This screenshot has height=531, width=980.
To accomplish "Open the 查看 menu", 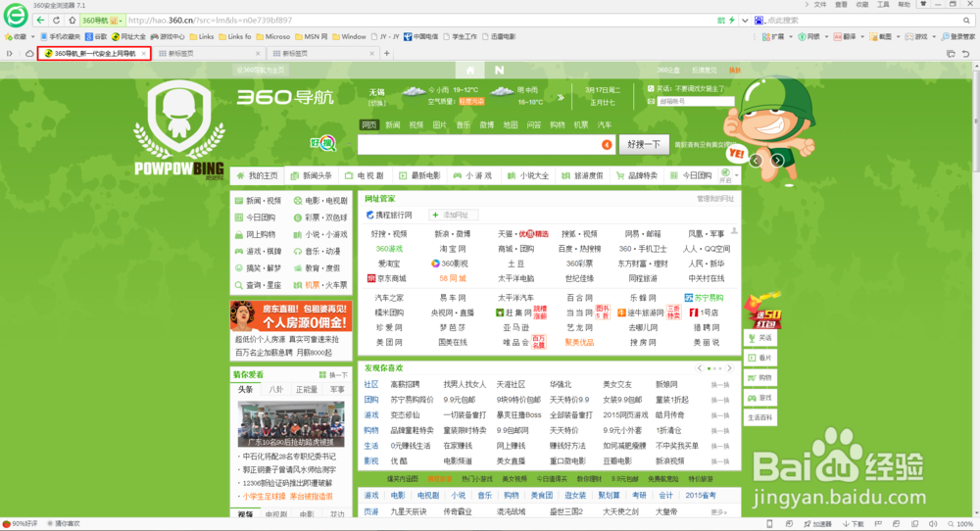I will pos(841,4).
